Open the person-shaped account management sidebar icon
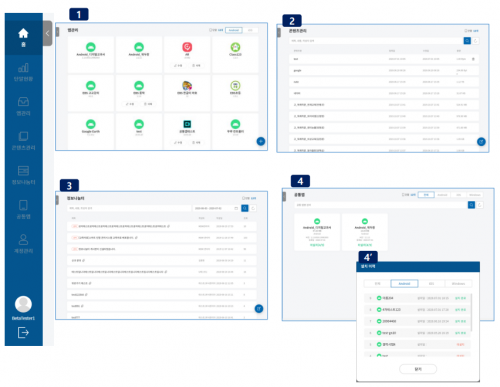Image resolution: width=500 pixels, height=387 pixels. click(23, 244)
